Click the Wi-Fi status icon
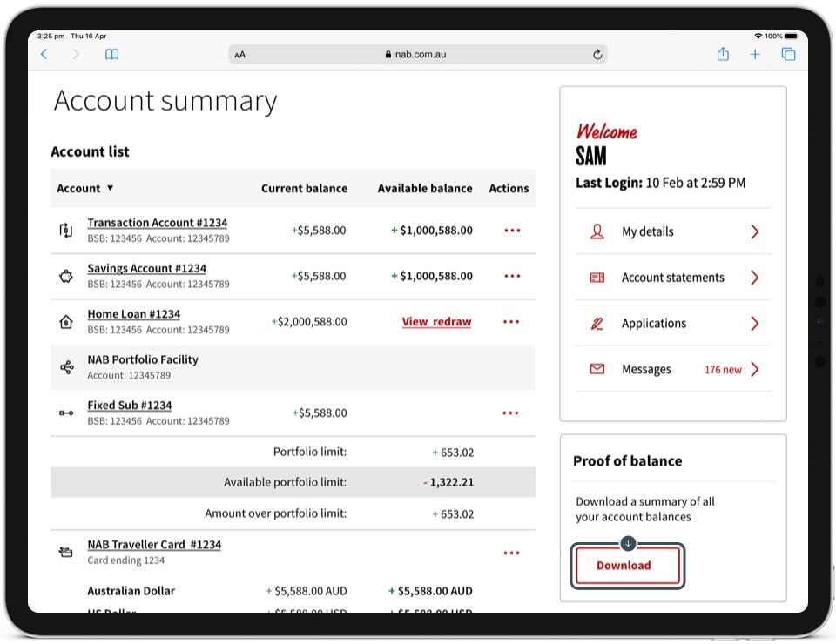Image resolution: width=836 pixels, height=644 pixels. coord(758,36)
